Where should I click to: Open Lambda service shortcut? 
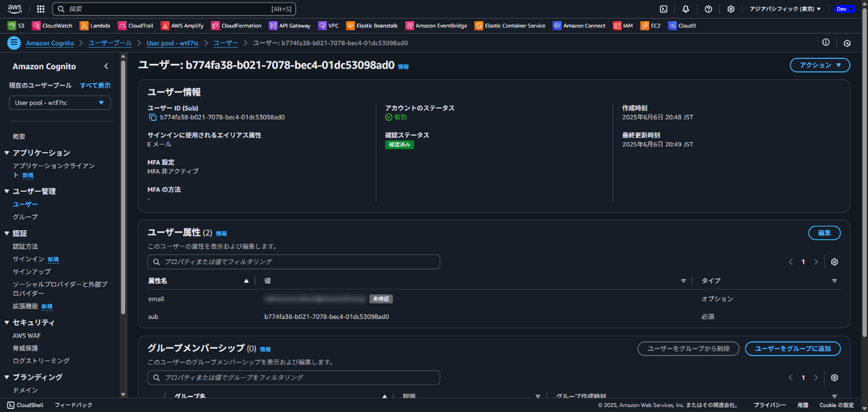pyautogui.click(x=95, y=26)
